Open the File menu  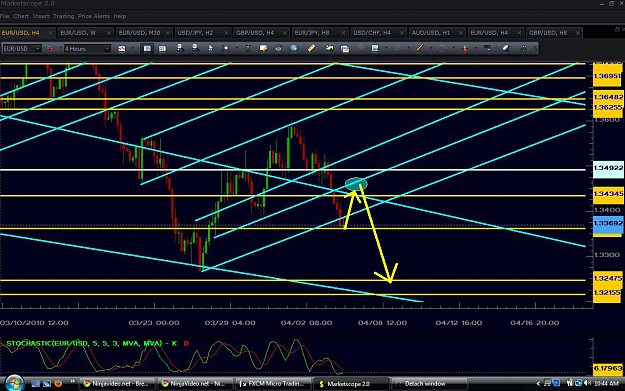[x=4, y=16]
